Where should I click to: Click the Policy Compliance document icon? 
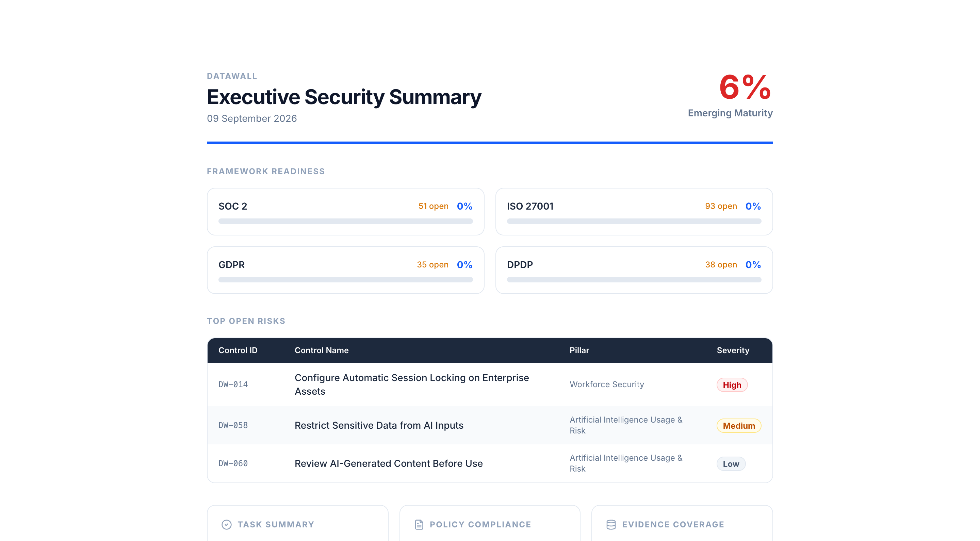point(419,525)
